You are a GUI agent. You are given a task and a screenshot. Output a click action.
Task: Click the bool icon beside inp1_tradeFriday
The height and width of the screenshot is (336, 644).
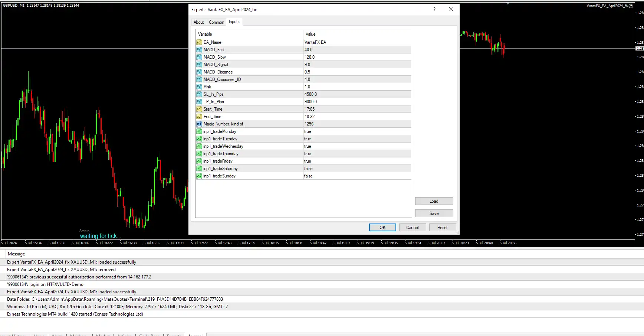click(x=199, y=161)
